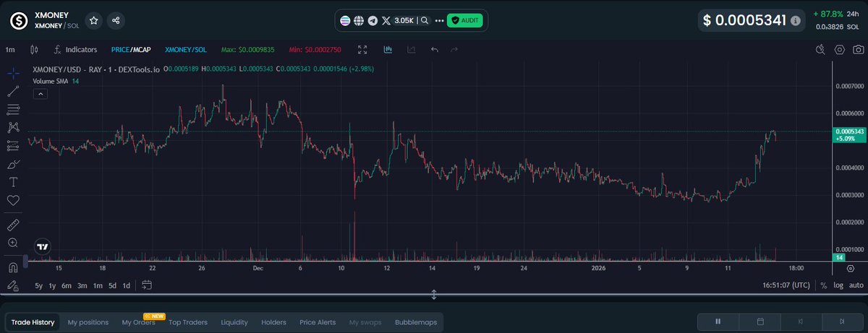Click the chart panel resize handle arrows
This screenshot has width=868, height=333.
(434, 295)
